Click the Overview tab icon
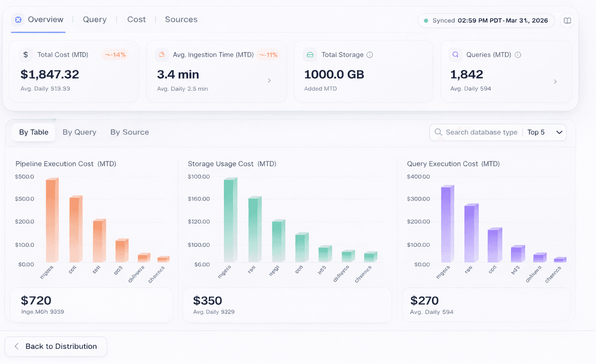Image resolution: width=596 pixels, height=364 pixels. tap(18, 20)
